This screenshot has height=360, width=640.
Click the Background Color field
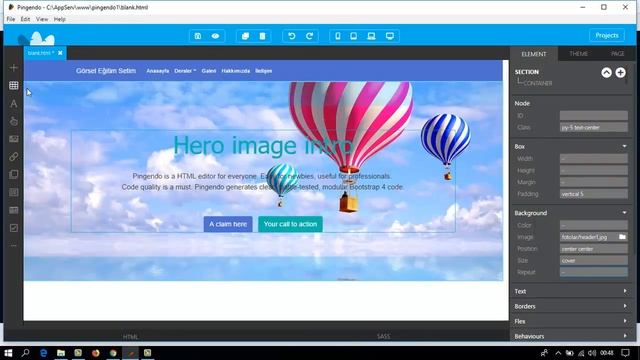pyautogui.click(x=593, y=225)
